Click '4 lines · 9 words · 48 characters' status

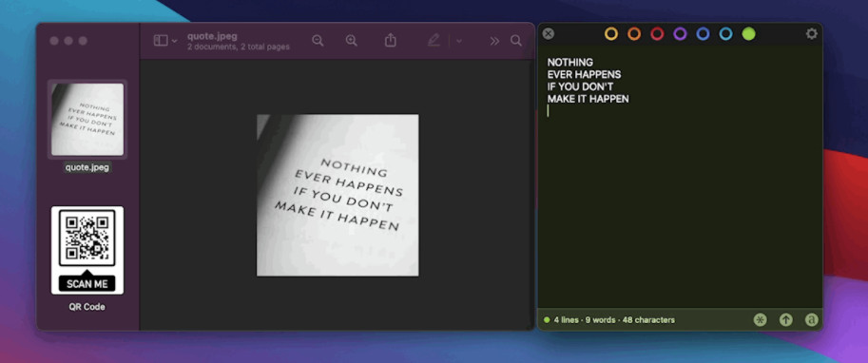pyautogui.click(x=614, y=320)
